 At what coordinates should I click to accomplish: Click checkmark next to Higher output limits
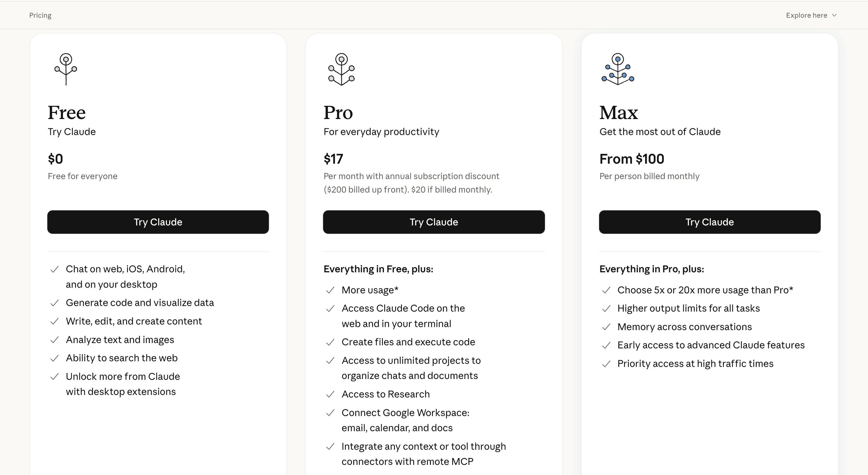point(606,308)
